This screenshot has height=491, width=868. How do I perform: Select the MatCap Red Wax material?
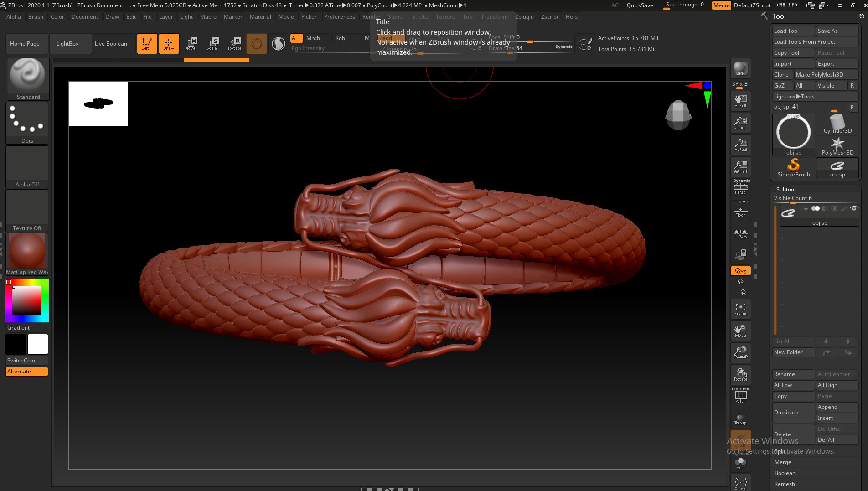coord(27,251)
